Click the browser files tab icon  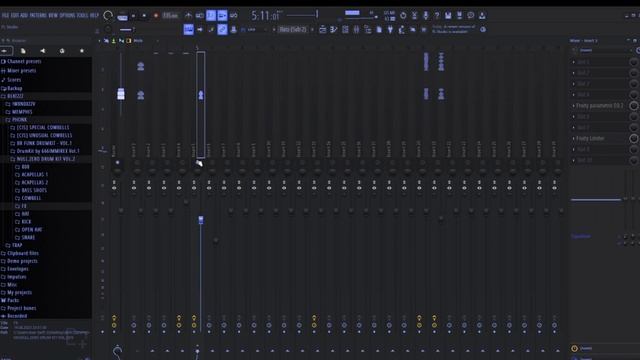(x=23, y=51)
